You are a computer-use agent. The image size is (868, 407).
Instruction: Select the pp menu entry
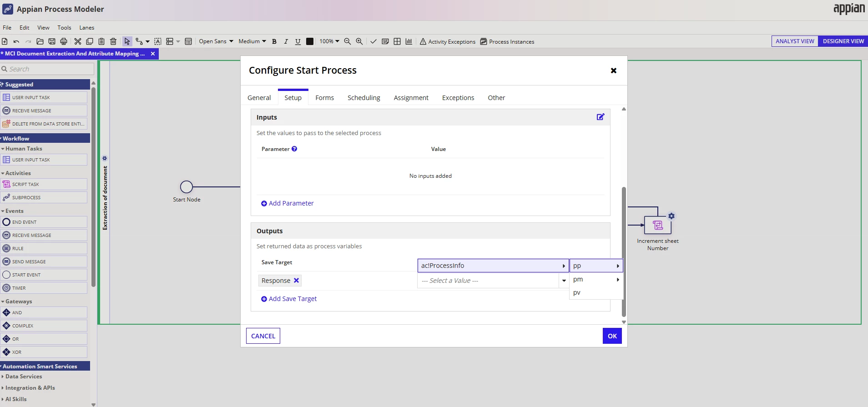point(596,266)
